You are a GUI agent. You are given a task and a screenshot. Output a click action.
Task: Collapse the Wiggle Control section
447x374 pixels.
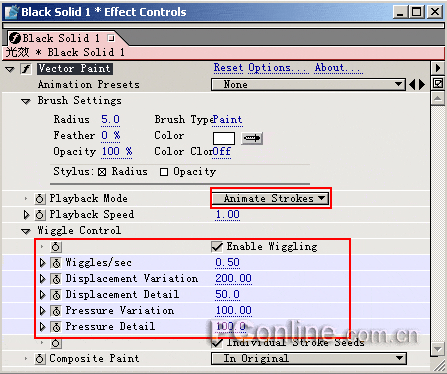click(26, 231)
